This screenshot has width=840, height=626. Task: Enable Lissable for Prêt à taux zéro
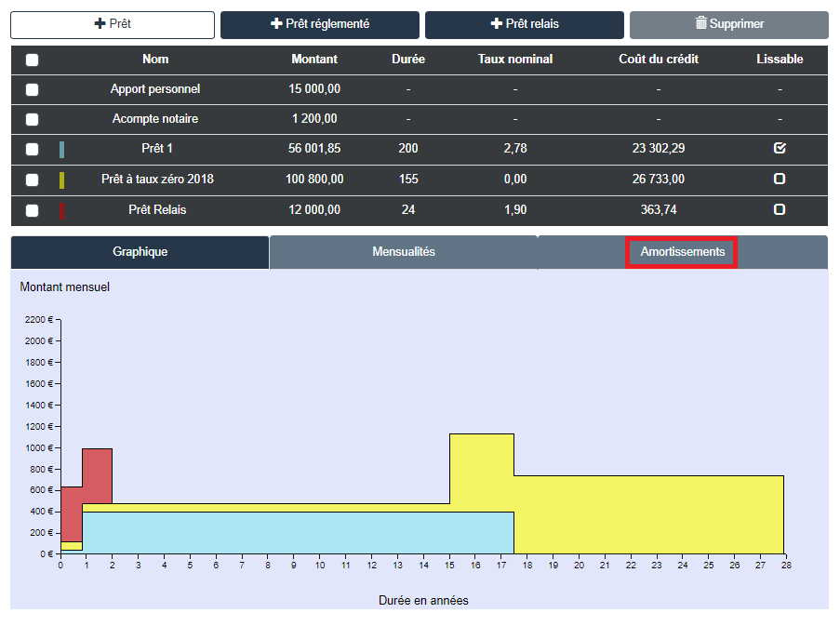coord(780,180)
